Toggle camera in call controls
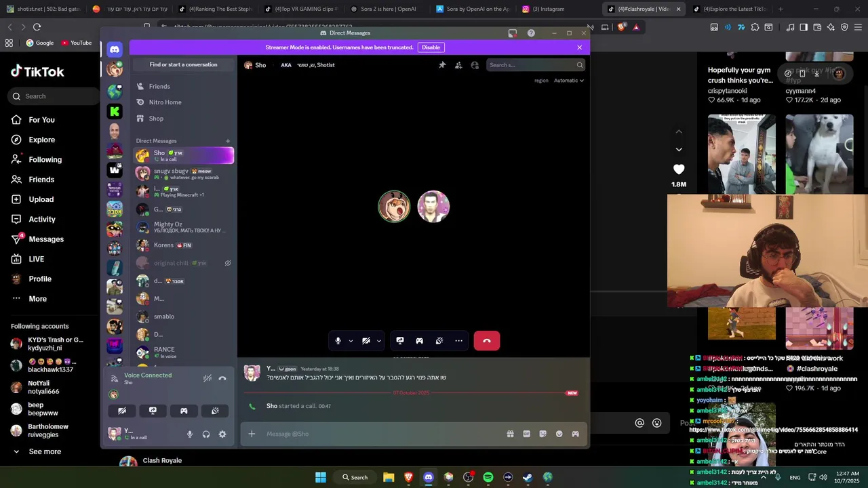 366,341
